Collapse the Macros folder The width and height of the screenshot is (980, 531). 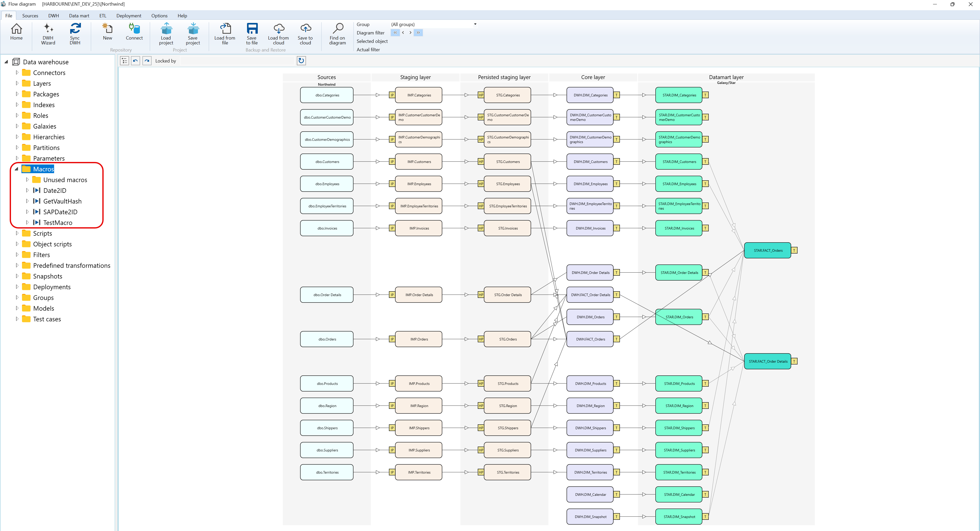17,169
